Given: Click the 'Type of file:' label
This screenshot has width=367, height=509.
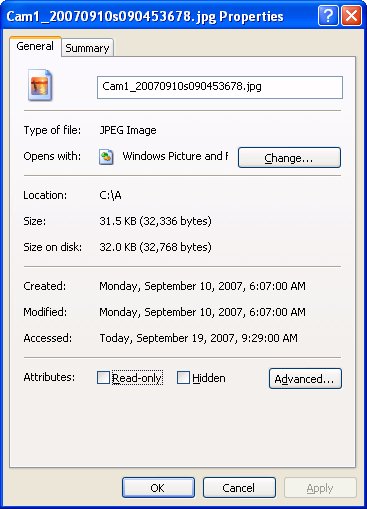Looking at the screenshot, I should point(52,130).
